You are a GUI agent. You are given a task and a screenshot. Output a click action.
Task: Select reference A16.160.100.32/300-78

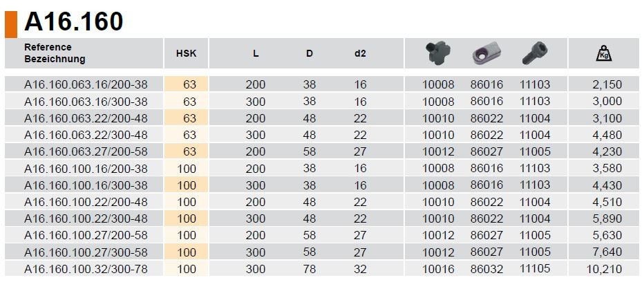pyautogui.click(x=86, y=269)
